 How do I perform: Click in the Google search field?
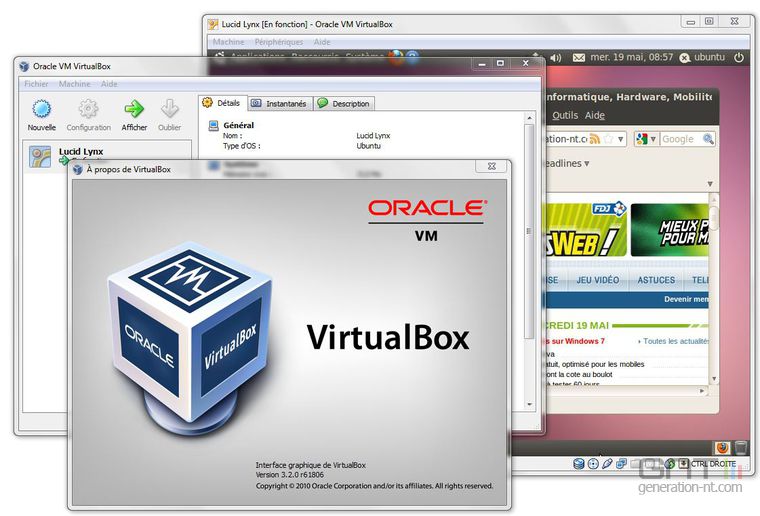pyautogui.click(x=681, y=139)
